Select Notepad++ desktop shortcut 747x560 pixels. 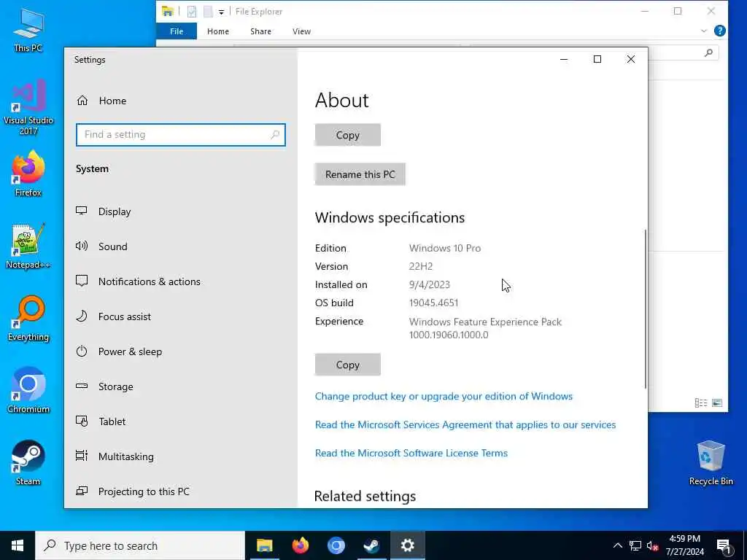pyautogui.click(x=28, y=246)
